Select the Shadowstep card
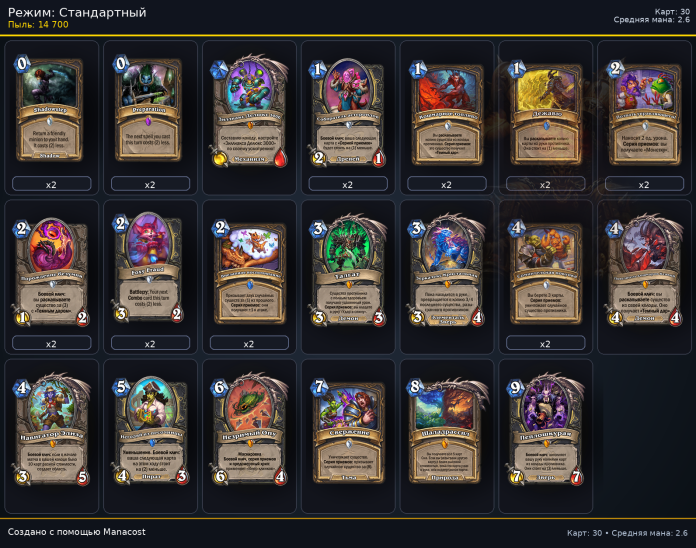696x548 pixels. pos(50,109)
